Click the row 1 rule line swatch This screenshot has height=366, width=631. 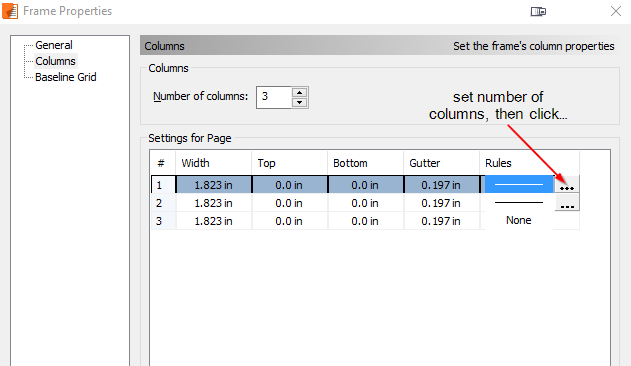[x=519, y=185]
